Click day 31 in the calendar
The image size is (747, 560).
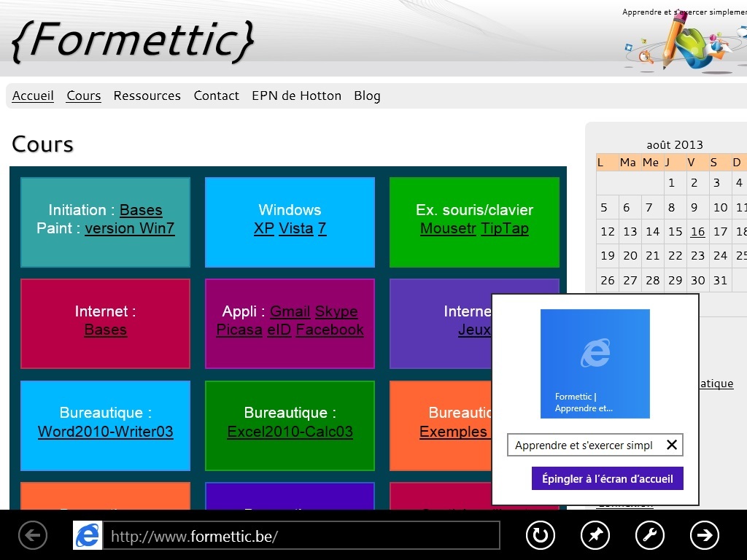pos(720,281)
